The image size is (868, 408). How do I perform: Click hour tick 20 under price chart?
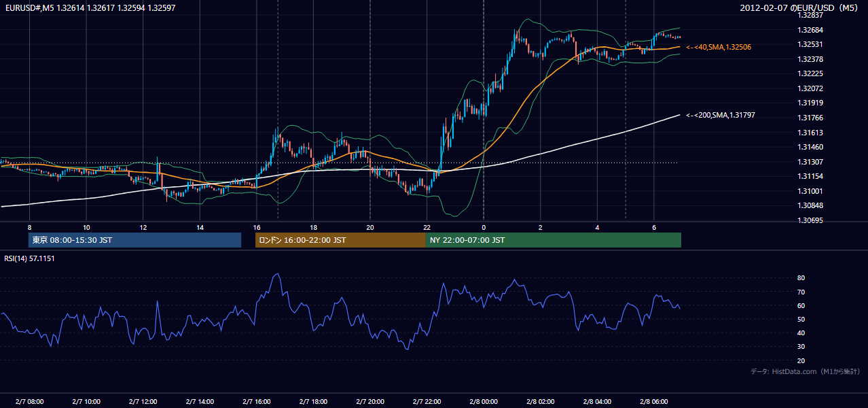(370, 227)
